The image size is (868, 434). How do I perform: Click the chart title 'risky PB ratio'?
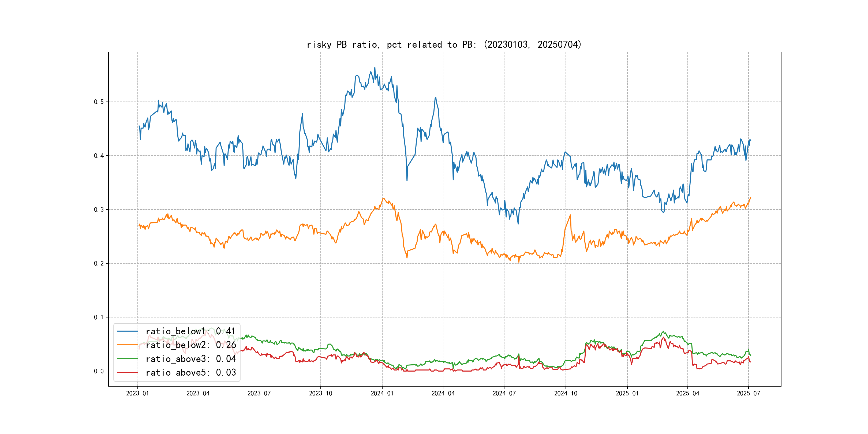click(444, 44)
